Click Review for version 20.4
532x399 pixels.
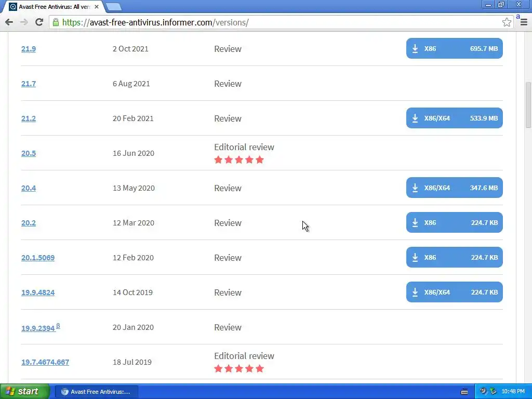(228, 188)
